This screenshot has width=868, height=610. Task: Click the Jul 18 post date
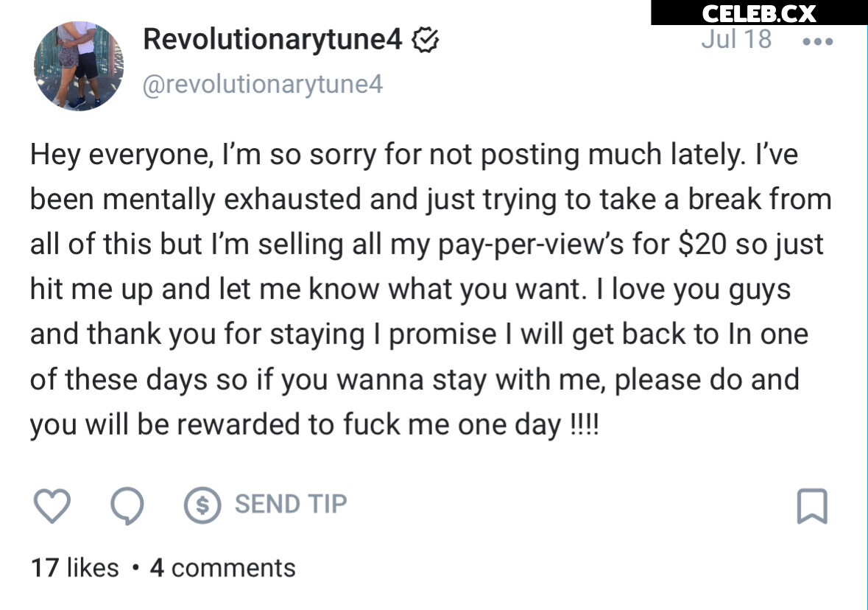tap(736, 38)
